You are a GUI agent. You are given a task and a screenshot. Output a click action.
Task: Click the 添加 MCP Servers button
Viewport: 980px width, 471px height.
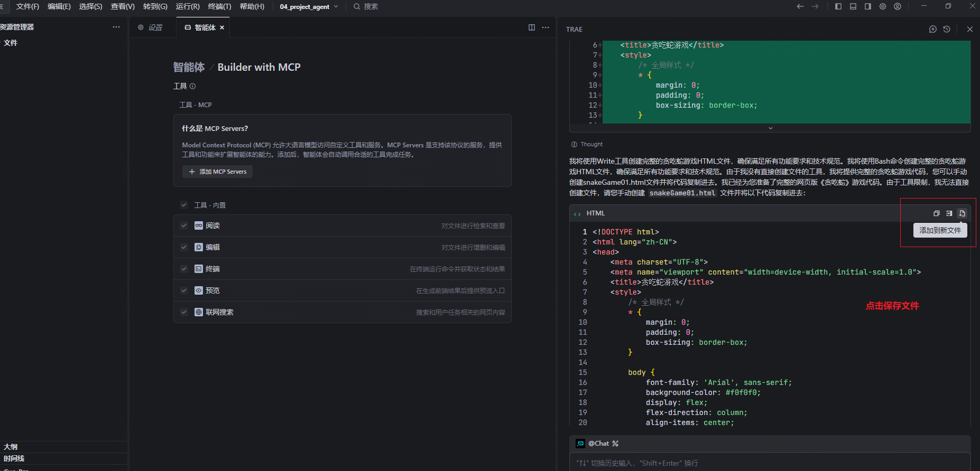pyautogui.click(x=218, y=172)
